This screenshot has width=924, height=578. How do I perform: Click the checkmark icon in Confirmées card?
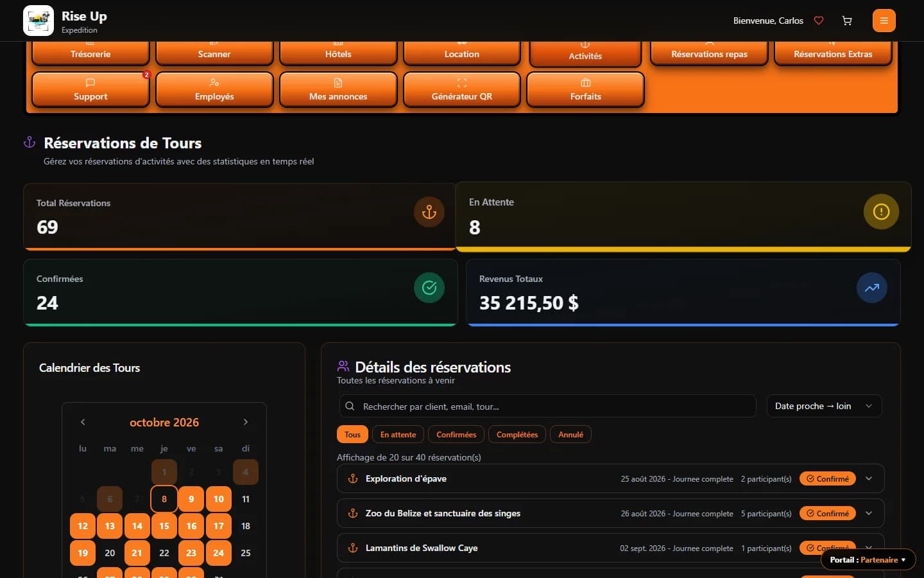[429, 288]
